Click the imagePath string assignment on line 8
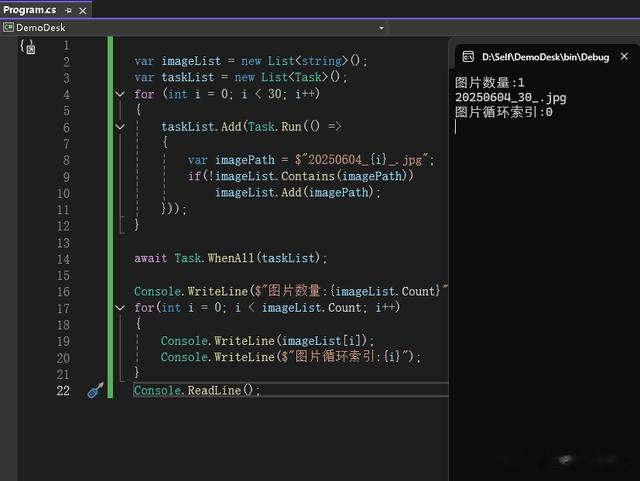The image size is (640, 481). pyautogui.click(x=311, y=160)
